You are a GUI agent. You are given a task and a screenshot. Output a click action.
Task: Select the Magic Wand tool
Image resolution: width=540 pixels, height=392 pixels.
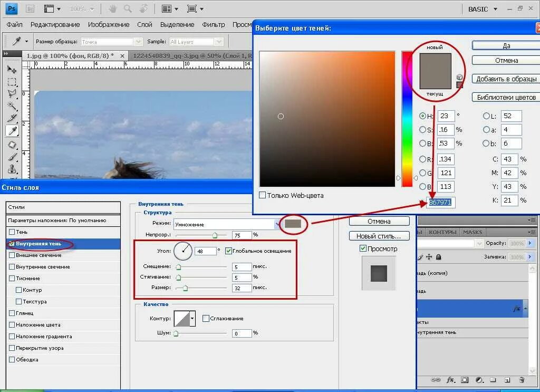point(12,106)
